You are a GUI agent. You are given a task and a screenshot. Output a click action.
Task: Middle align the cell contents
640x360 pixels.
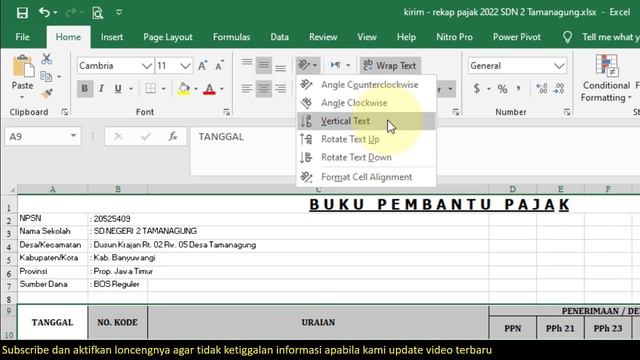264,65
